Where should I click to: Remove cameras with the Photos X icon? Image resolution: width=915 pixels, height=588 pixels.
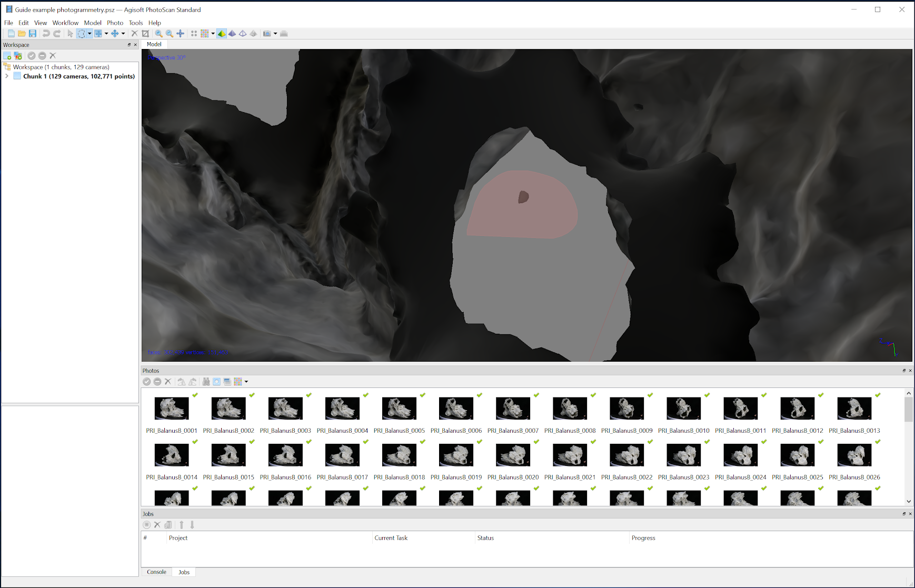(x=168, y=382)
